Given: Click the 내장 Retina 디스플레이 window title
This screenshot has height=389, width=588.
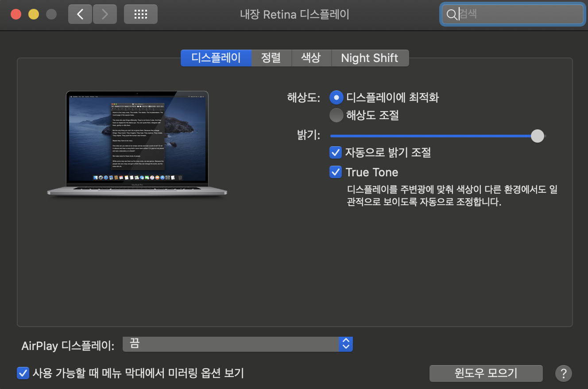Looking at the screenshot, I should coord(294,15).
